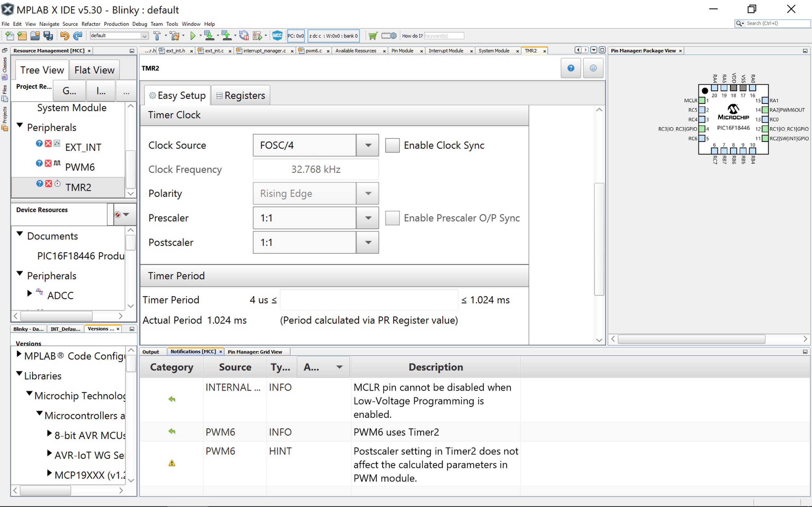Image resolution: width=812 pixels, height=507 pixels.
Task: Open the Prescaler 1:1 dropdown
Action: (x=368, y=218)
